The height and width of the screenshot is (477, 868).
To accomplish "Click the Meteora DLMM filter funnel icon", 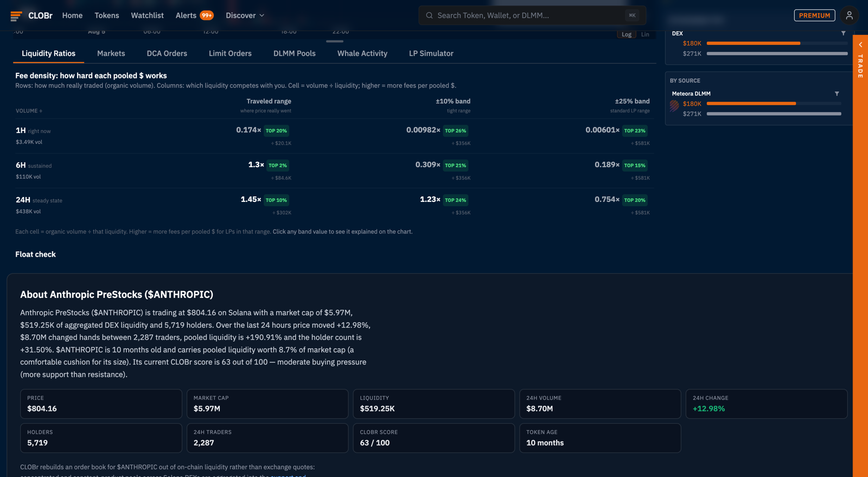I will tap(837, 93).
